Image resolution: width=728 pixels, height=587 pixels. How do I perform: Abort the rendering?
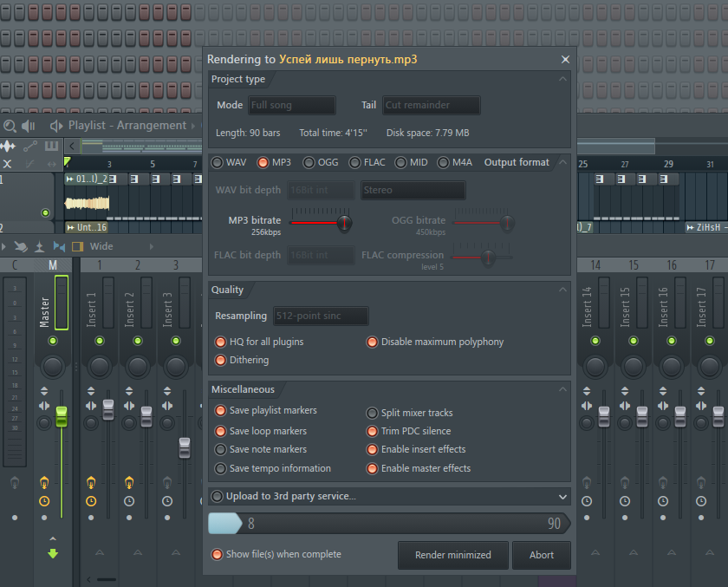[542, 555]
